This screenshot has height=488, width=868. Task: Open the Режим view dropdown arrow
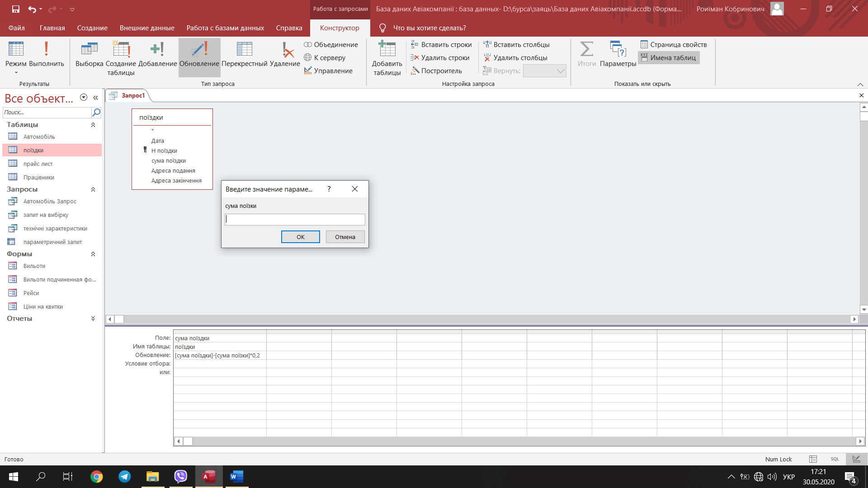pyautogui.click(x=16, y=73)
